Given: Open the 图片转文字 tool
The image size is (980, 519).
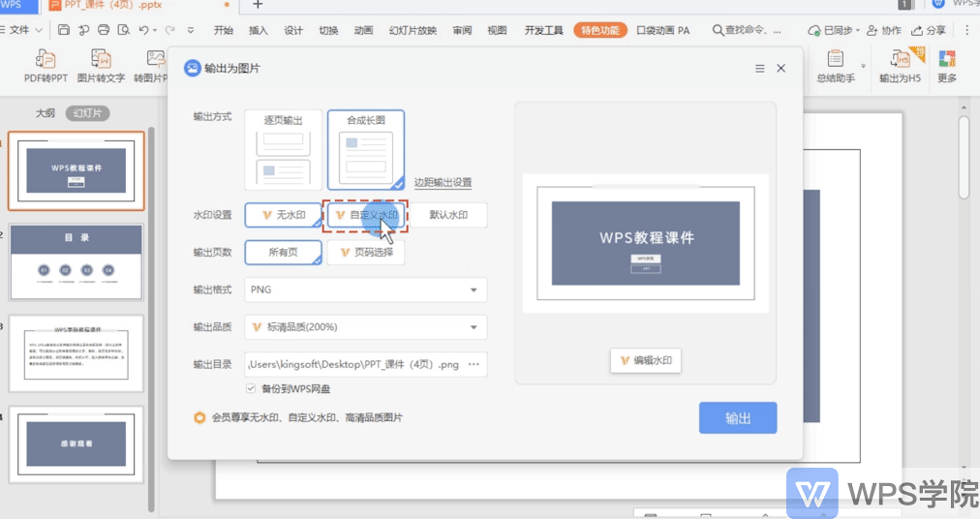Looking at the screenshot, I should click(102, 66).
